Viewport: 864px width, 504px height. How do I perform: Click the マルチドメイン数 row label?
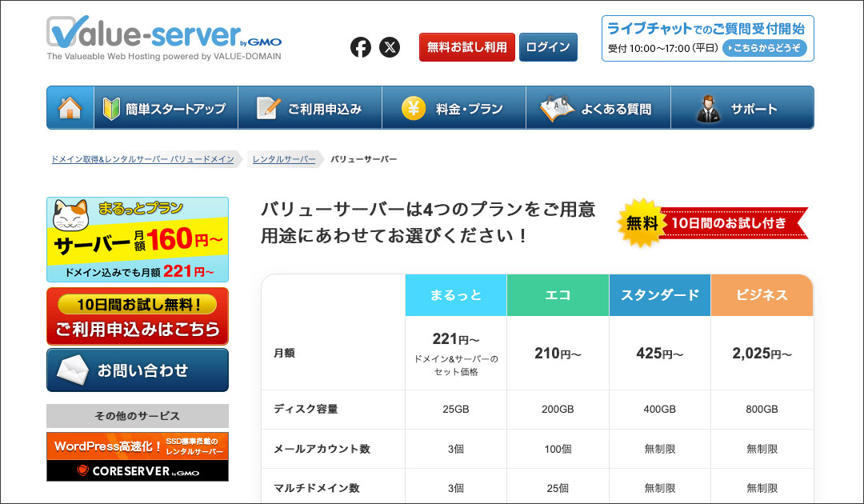317,488
